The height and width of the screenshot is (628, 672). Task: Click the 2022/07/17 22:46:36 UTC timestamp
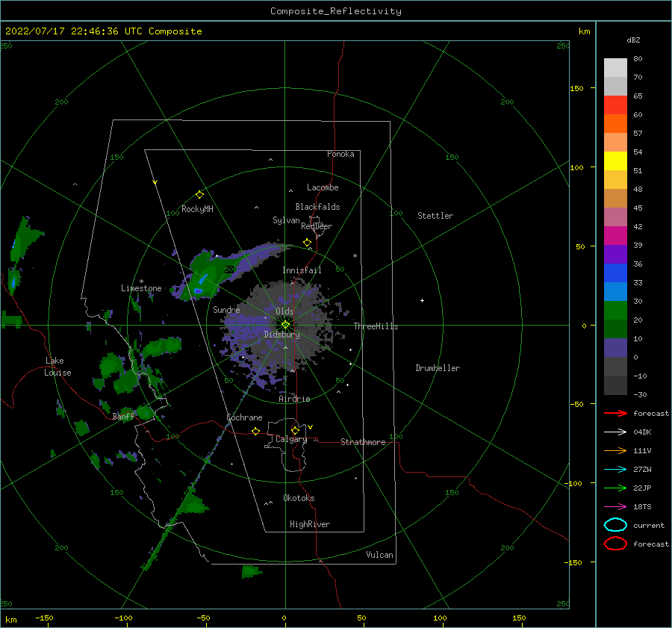point(73,31)
